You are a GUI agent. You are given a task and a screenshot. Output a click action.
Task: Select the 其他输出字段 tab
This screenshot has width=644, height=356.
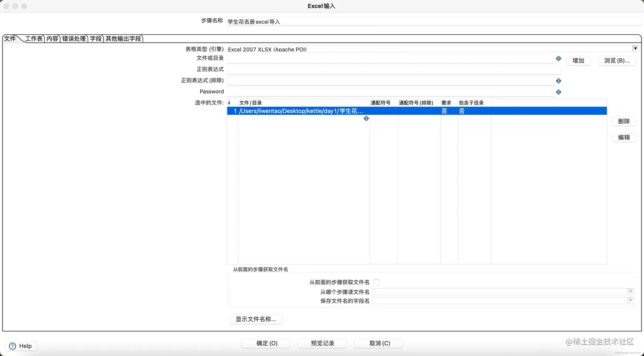pos(123,39)
